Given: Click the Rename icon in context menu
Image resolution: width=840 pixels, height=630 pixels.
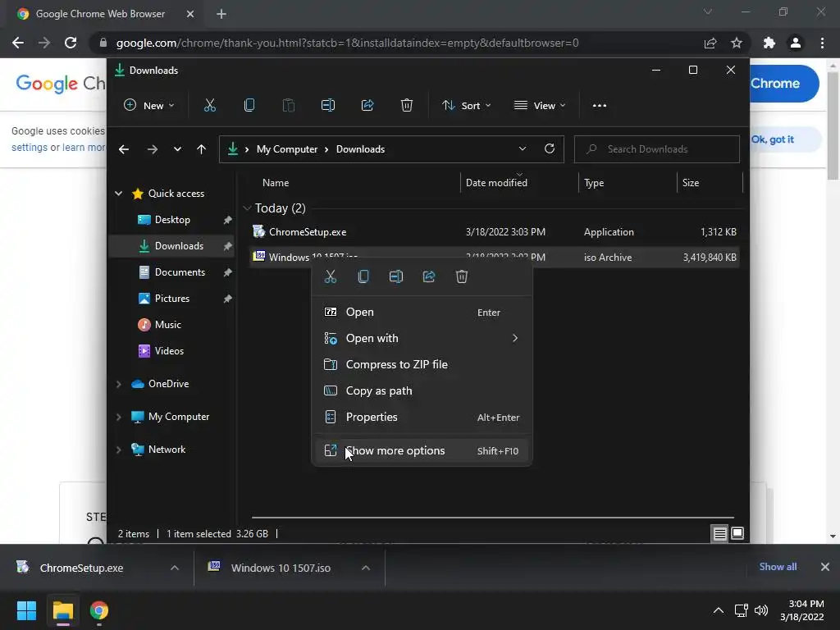Looking at the screenshot, I should pyautogui.click(x=396, y=276).
